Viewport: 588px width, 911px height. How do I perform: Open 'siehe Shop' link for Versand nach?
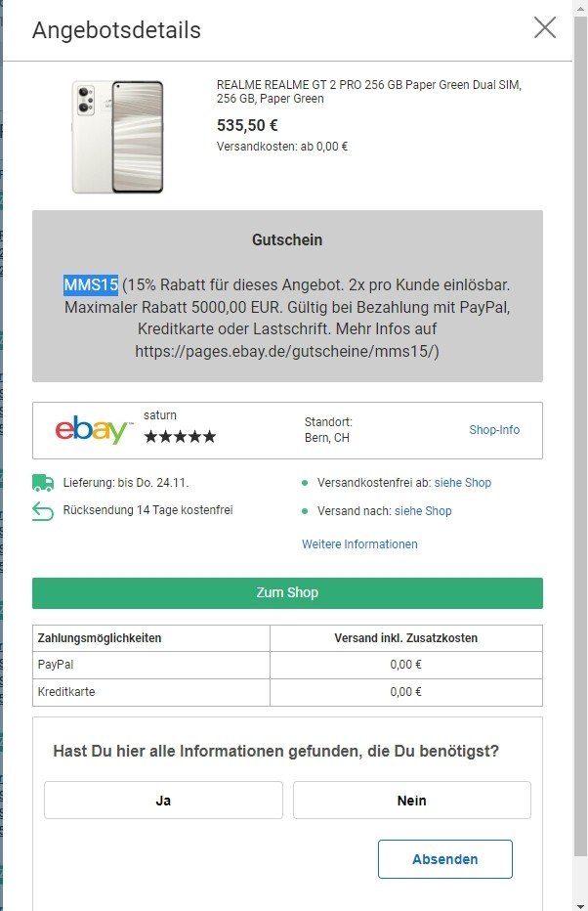[423, 511]
